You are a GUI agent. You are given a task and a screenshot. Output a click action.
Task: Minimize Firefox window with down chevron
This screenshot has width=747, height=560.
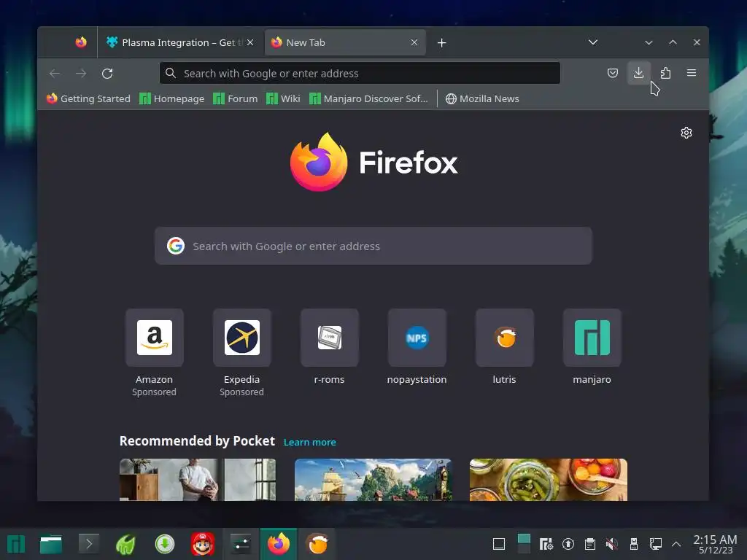[x=649, y=42]
